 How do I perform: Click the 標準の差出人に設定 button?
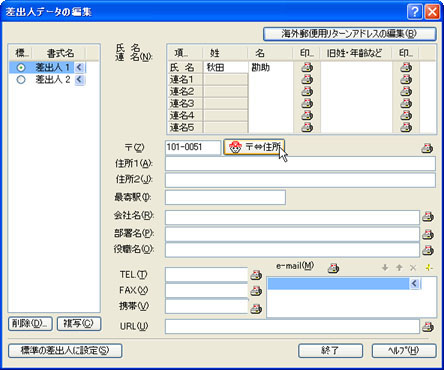(x=65, y=351)
